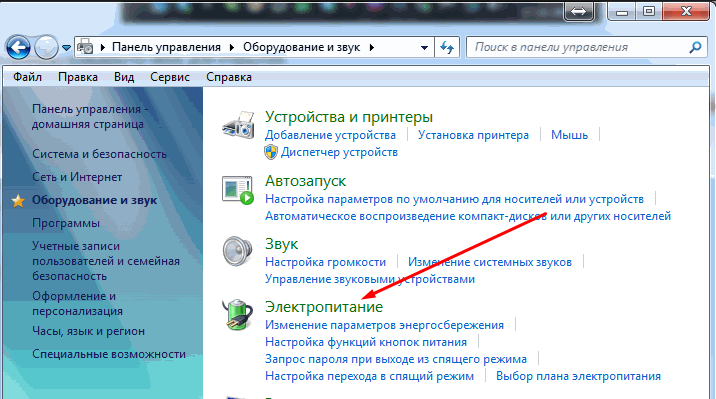Click the Back navigation arrow button
Image resolution: width=716 pixels, height=399 pixels.
(18, 47)
